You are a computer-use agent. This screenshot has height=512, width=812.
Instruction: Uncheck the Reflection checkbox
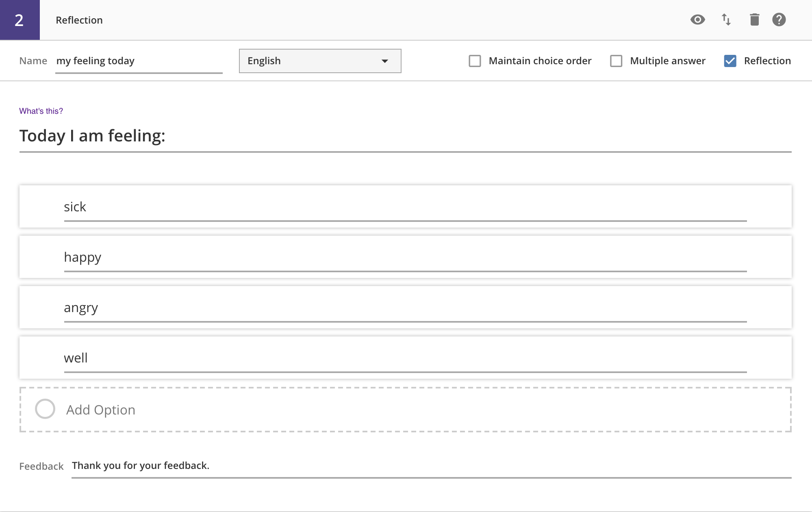pos(730,61)
